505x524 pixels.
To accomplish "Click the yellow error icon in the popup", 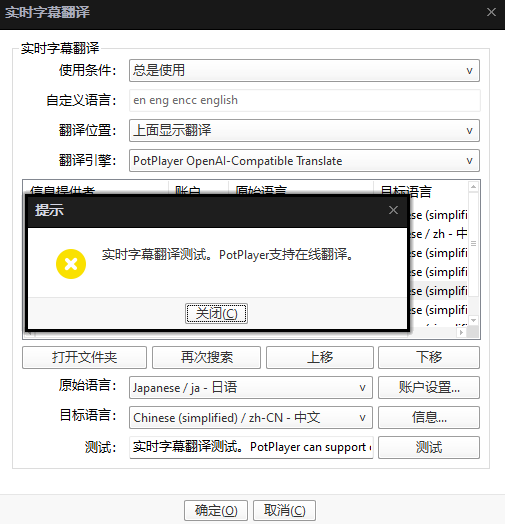I will click(x=71, y=264).
